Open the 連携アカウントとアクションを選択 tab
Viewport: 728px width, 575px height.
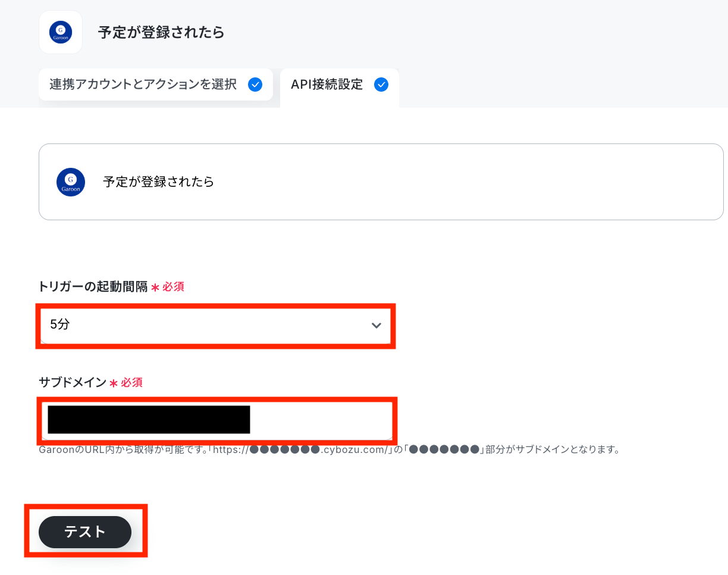(x=156, y=85)
